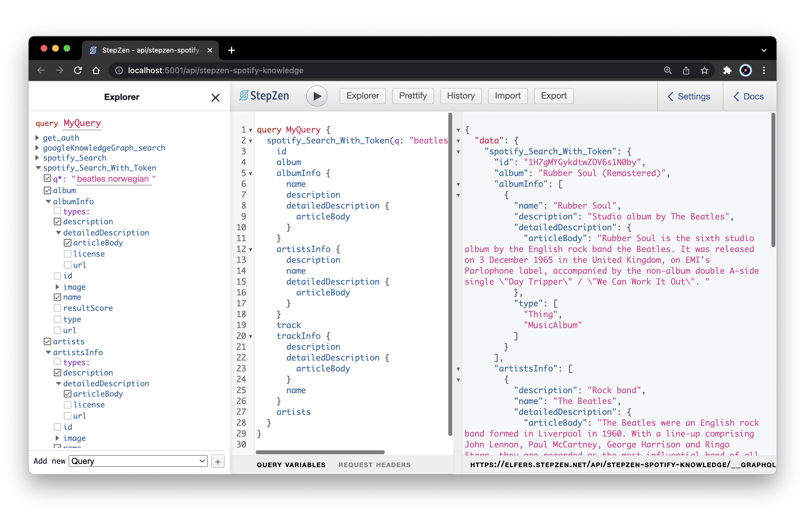Check resultScore under albumInfo
The height and width of the screenshot is (516, 812).
[57, 308]
